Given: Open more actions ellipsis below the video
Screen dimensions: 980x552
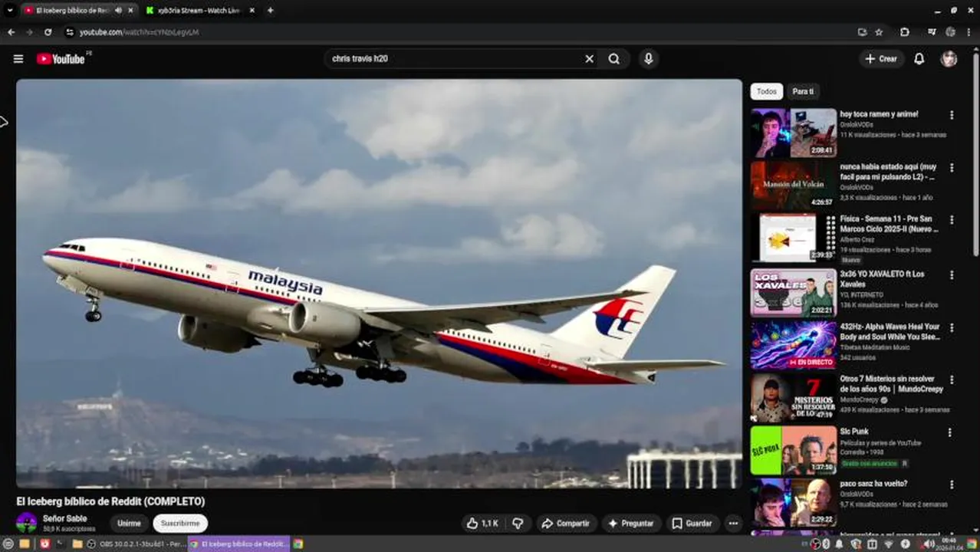Looking at the screenshot, I should [x=733, y=524].
